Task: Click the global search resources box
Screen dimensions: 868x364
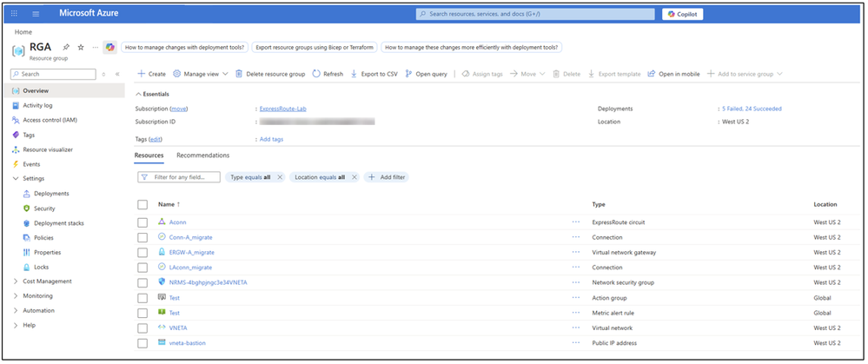Action: tap(534, 14)
